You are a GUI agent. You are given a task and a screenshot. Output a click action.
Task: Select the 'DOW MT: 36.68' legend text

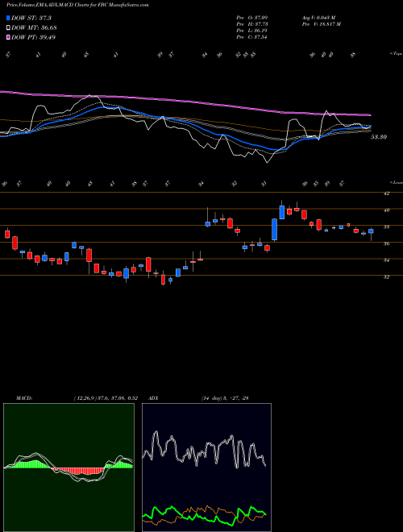(34, 27)
